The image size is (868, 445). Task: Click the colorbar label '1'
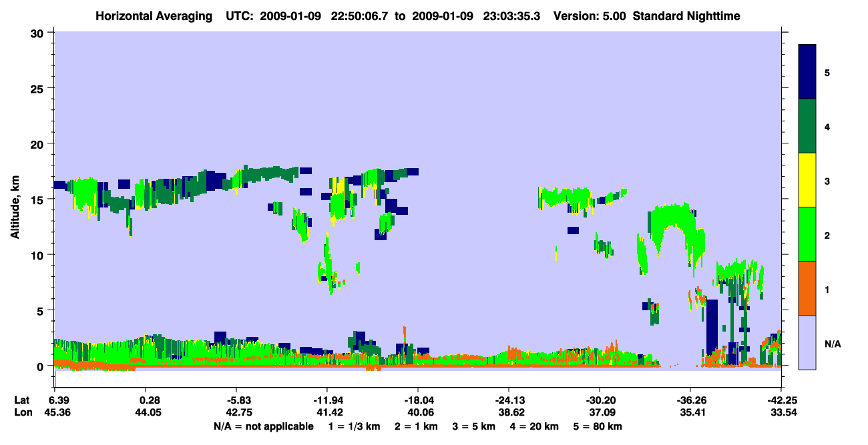827,289
